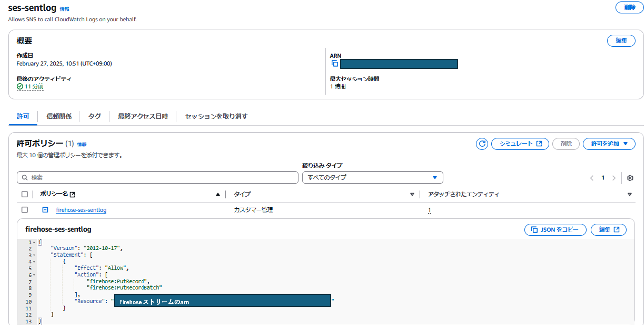The image size is (644, 325).
Task: Fold JSON line 1 code block
Action: (34, 242)
